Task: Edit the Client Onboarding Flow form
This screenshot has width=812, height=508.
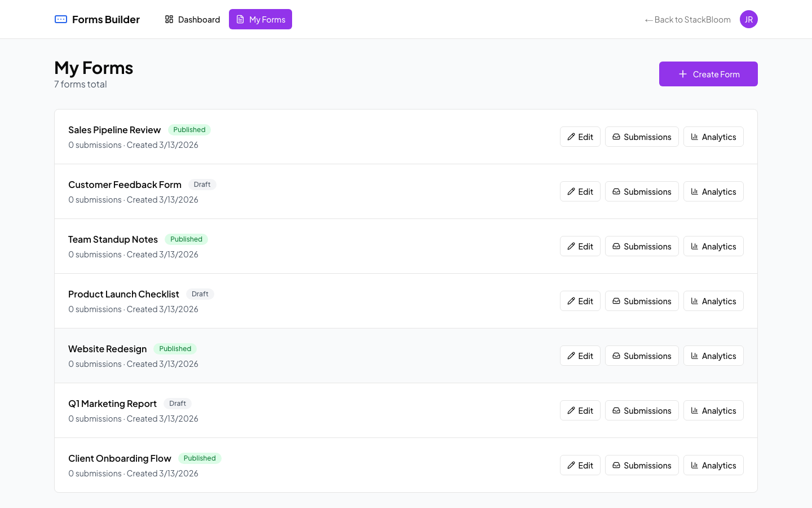Action: tap(580, 465)
